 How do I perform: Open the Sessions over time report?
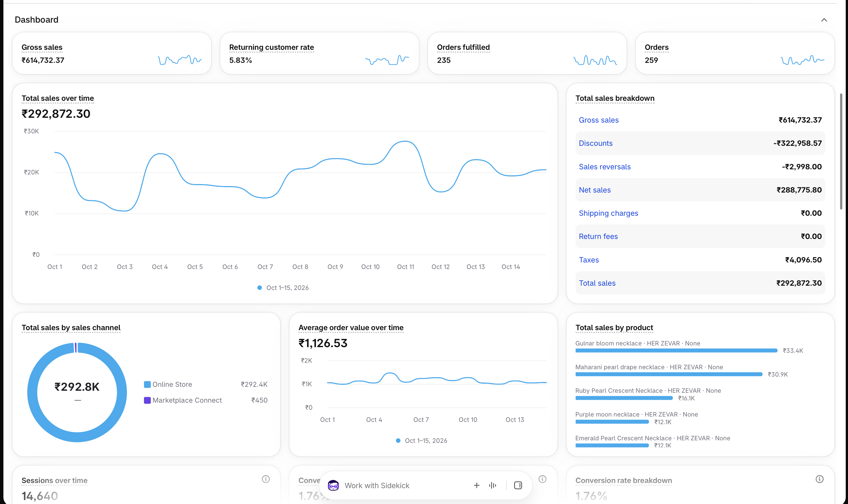(54, 480)
